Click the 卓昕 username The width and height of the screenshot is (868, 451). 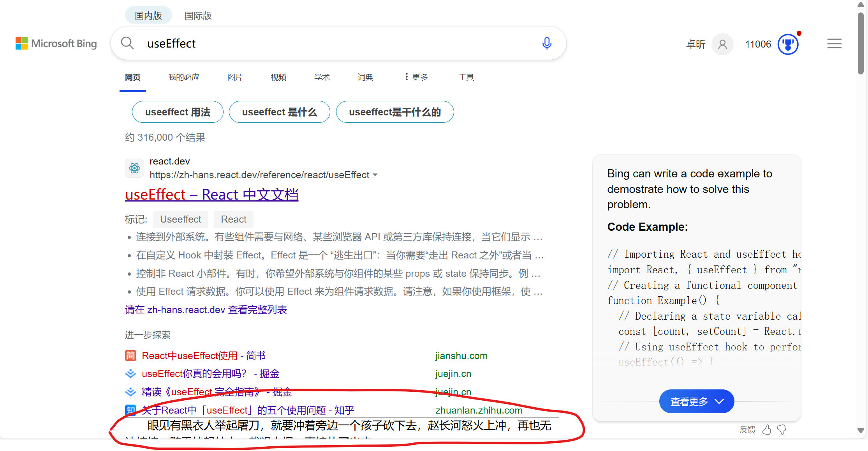click(696, 44)
